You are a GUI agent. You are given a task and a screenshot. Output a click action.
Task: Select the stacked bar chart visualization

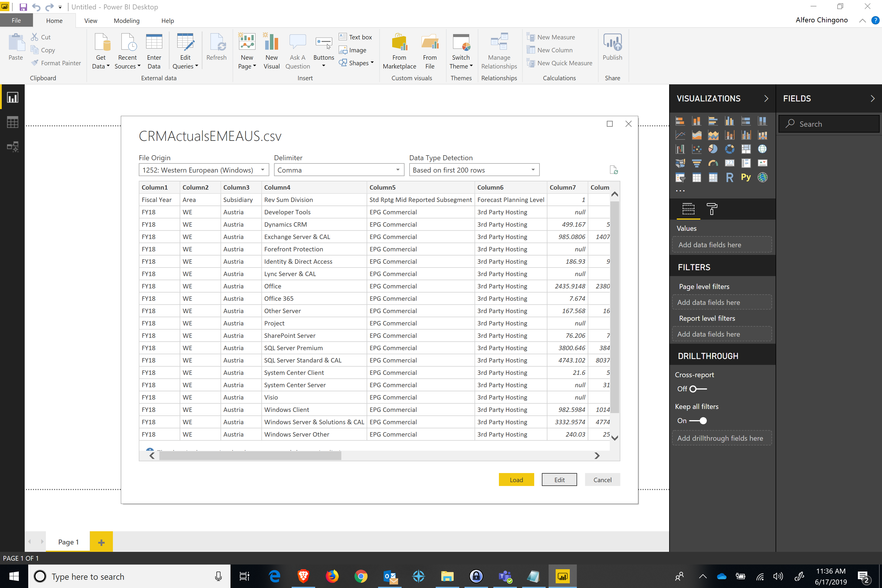tap(680, 121)
